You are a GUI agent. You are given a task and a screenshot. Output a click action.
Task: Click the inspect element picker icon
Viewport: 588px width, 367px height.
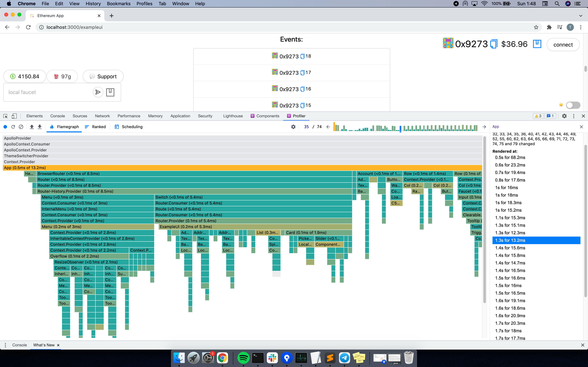5,116
